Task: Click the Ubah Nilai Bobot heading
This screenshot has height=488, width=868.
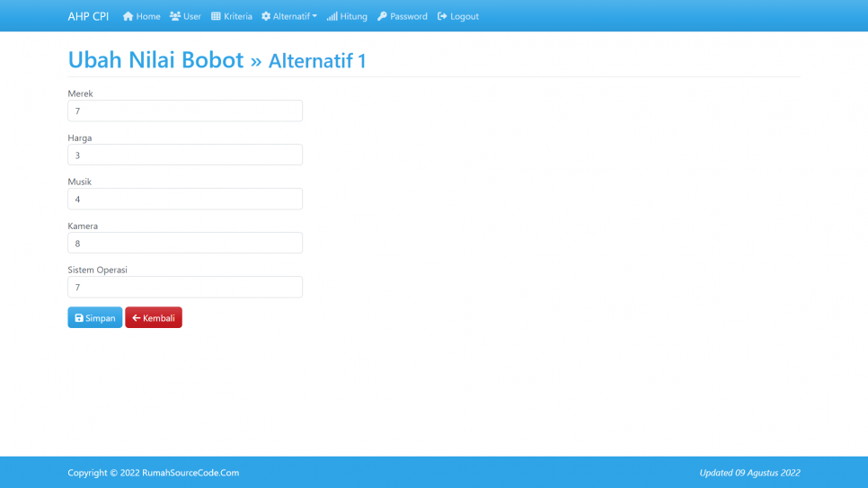Action: click(155, 60)
